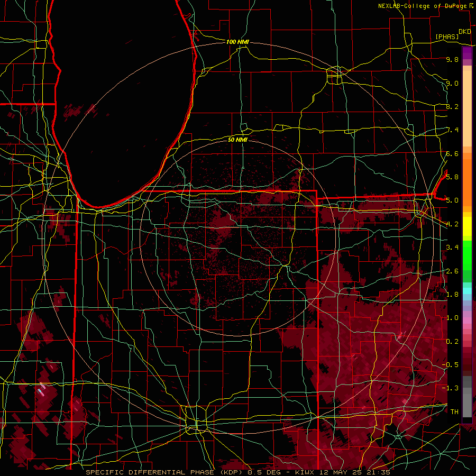Click the "DKD" unit label near the scale
Image resolution: width=476 pixels, height=476 pixels.
tap(465, 32)
